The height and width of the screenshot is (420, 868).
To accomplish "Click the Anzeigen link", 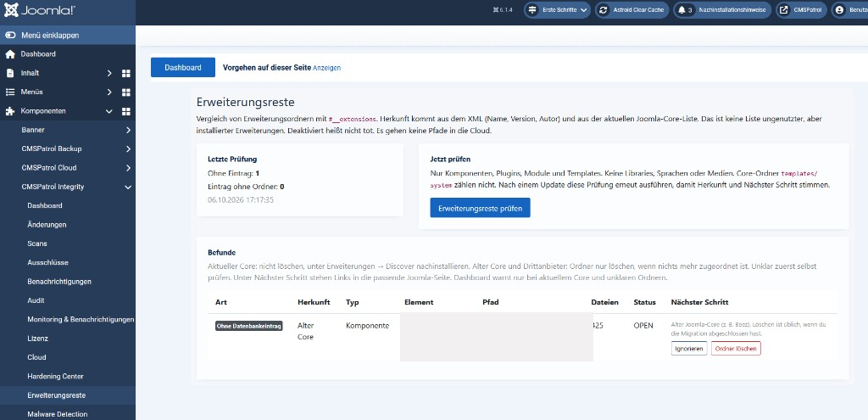I will (x=327, y=68).
